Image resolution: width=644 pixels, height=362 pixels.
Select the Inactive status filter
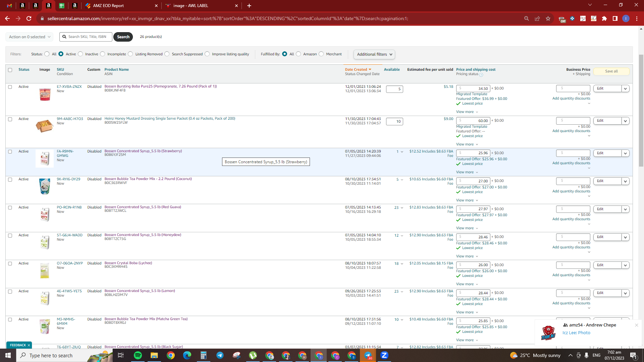pos(80,54)
